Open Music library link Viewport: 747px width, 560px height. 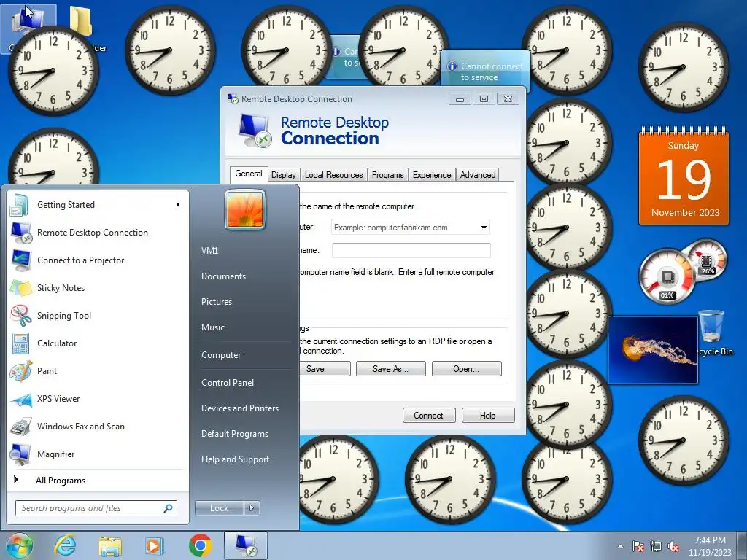coord(213,327)
